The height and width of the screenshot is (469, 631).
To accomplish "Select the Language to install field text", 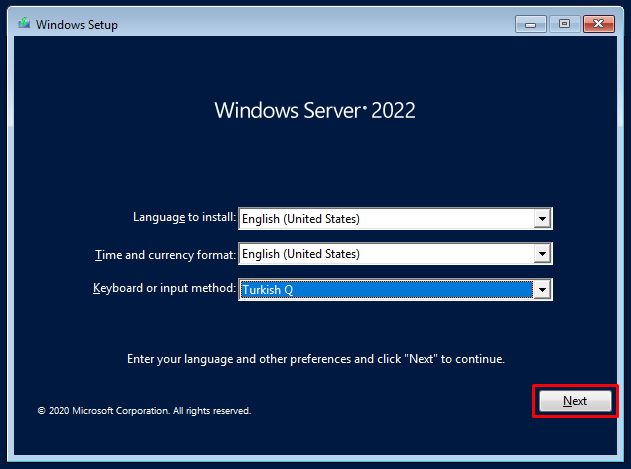I will pyautogui.click(x=385, y=218).
